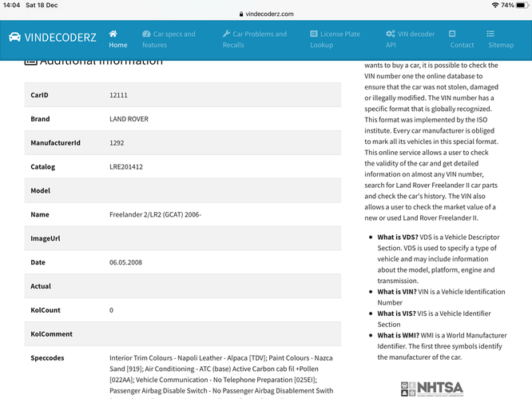Click the Contact envelope icon
The height and width of the screenshot is (399, 532).
click(452, 34)
